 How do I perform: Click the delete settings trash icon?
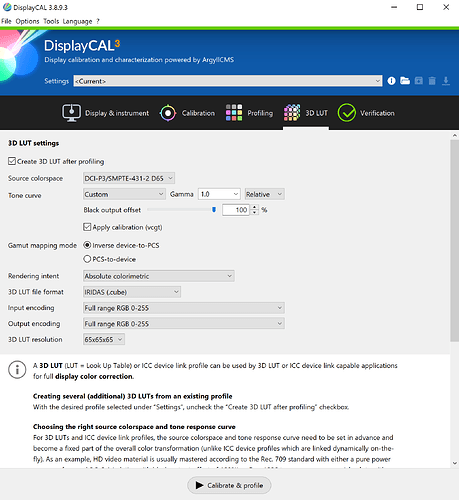point(432,81)
